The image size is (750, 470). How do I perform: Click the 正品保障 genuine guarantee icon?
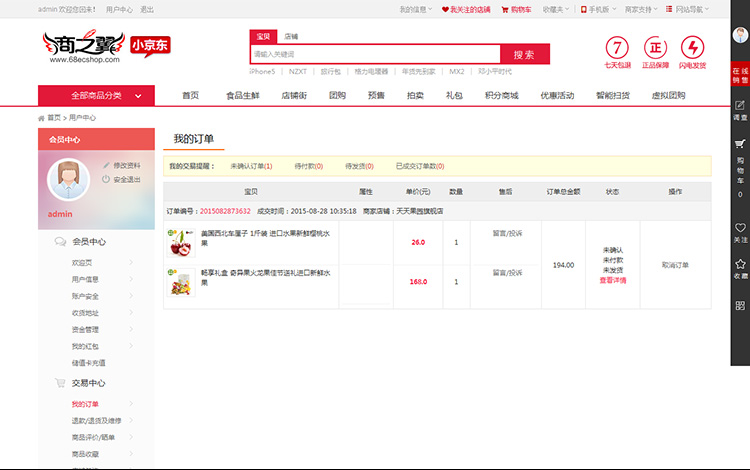655,48
